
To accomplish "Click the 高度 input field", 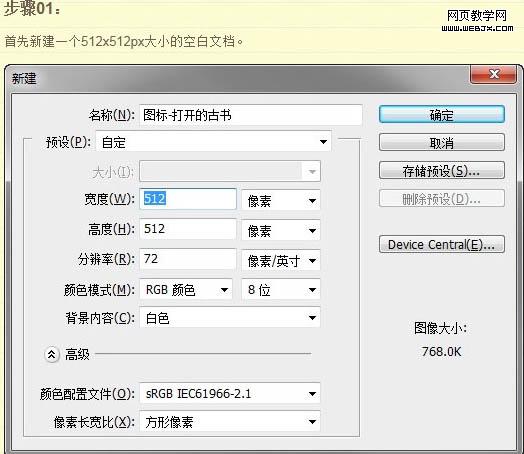I will tap(188, 229).
